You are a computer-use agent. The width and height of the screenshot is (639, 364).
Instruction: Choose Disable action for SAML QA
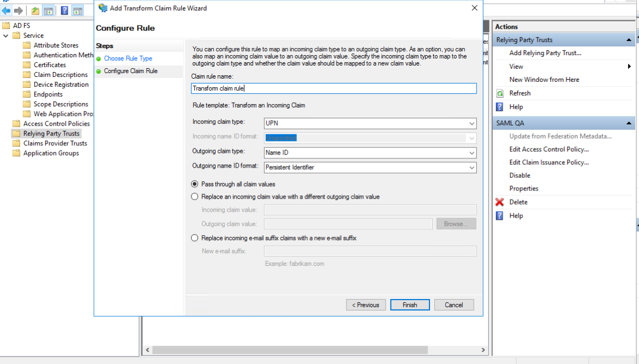[x=519, y=175]
